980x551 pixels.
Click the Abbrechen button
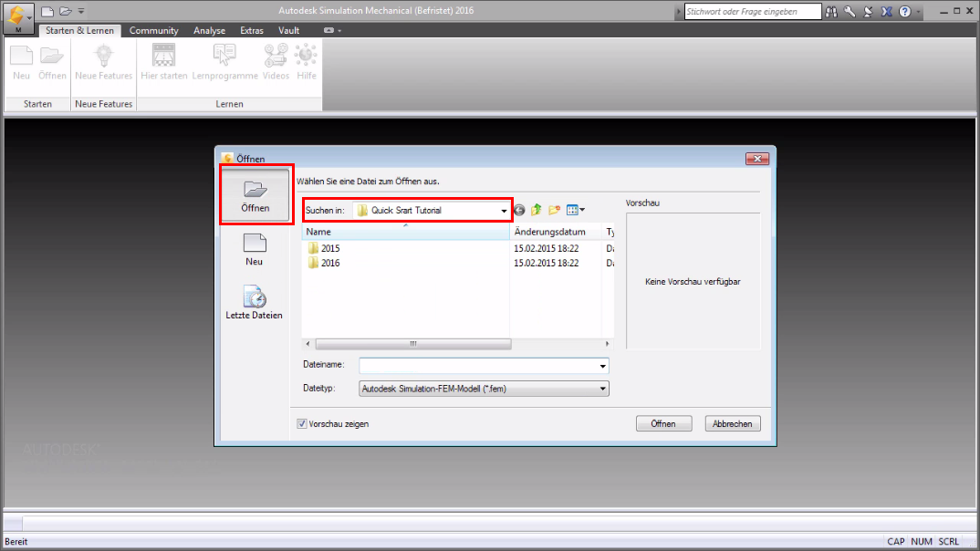point(733,423)
